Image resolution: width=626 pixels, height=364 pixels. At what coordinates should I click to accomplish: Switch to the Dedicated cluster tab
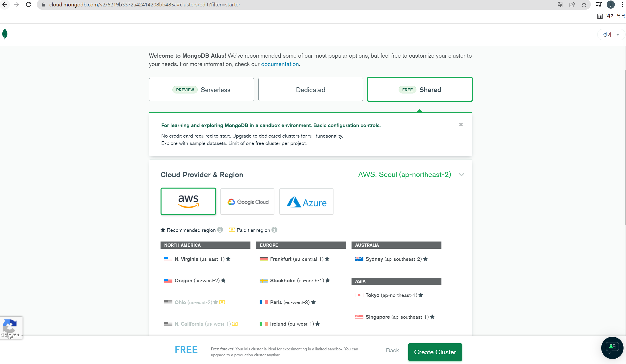tap(310, 90)
